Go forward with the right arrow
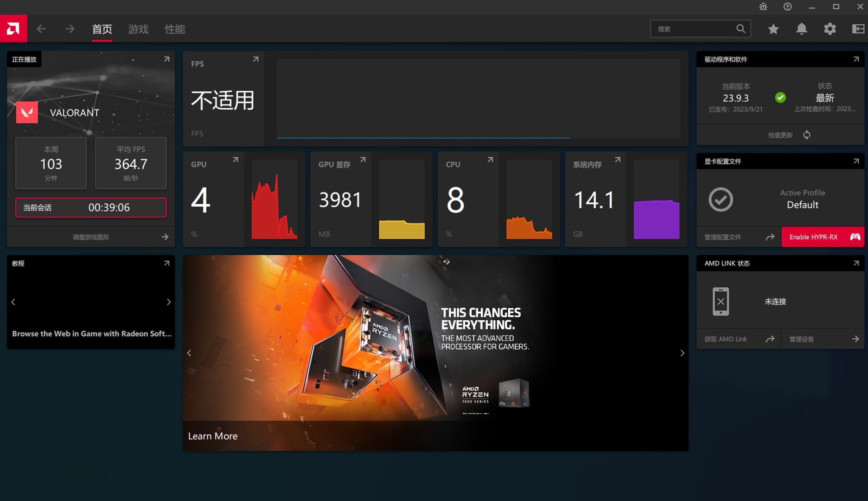Viewport: 868px width, 501px height. pos(70,29)
